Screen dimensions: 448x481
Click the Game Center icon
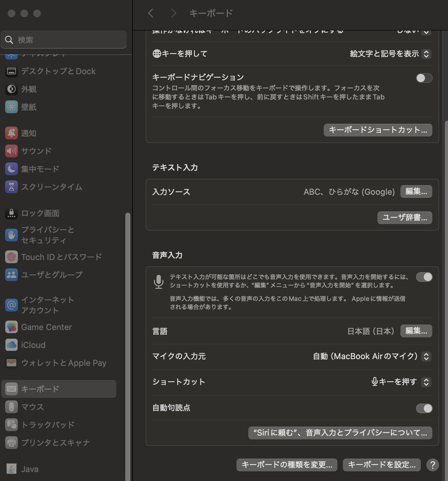click(x=12, y=327)
